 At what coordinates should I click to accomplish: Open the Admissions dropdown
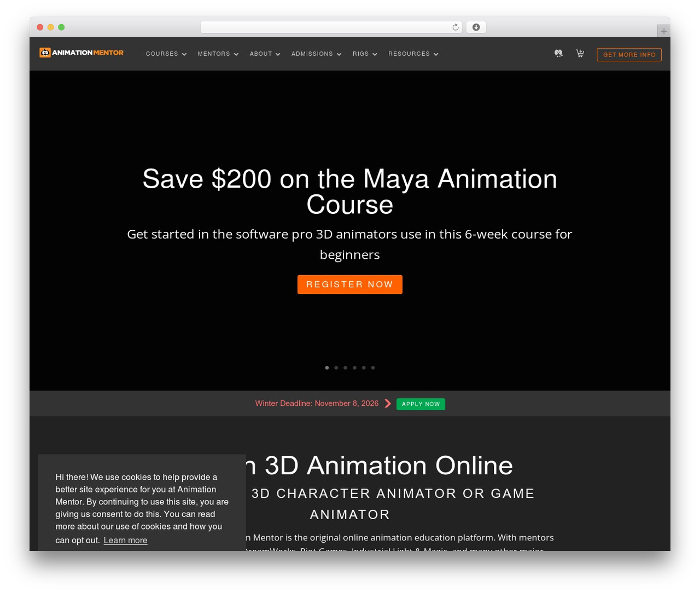click(317, 54)
